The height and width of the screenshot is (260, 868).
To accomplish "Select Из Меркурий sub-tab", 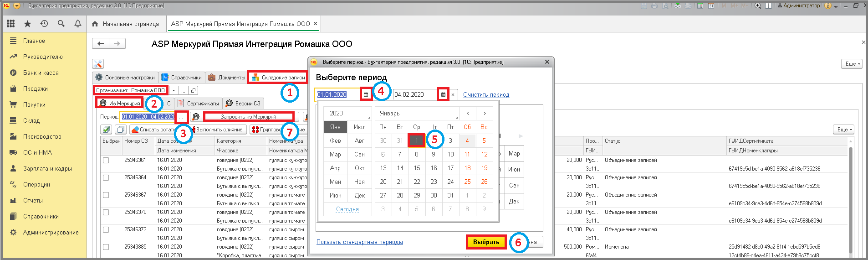I will (x=120, y=104).
